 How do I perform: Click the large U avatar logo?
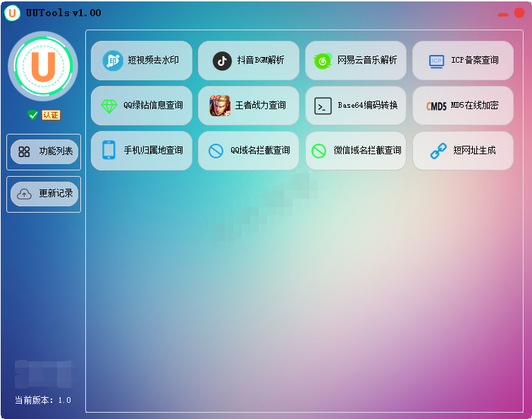click(43, 66)
